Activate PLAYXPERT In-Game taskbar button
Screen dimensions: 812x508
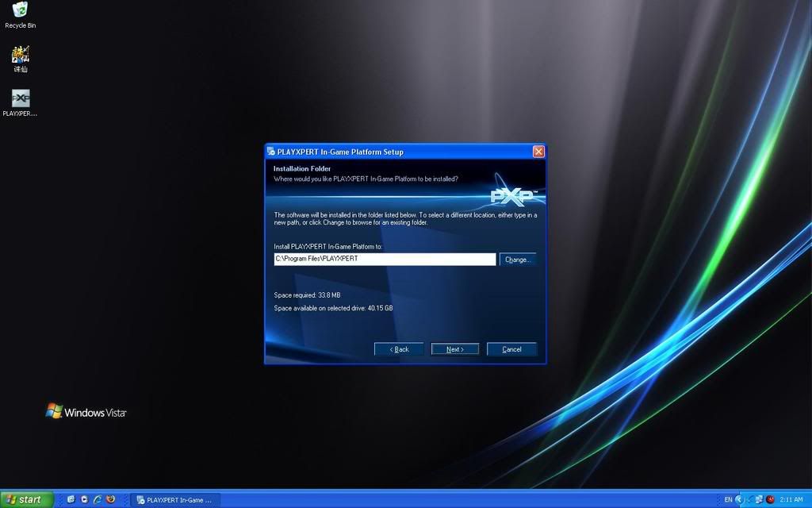tap(174, 500)
